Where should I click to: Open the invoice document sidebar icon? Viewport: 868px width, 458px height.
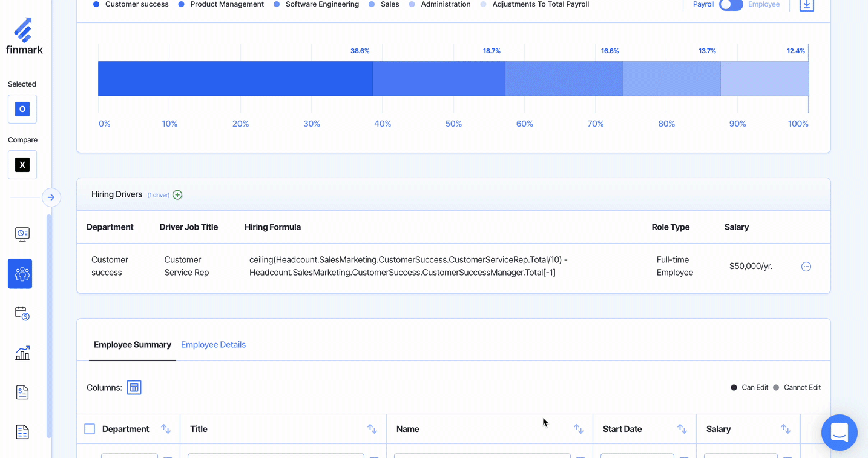point(22,393)
